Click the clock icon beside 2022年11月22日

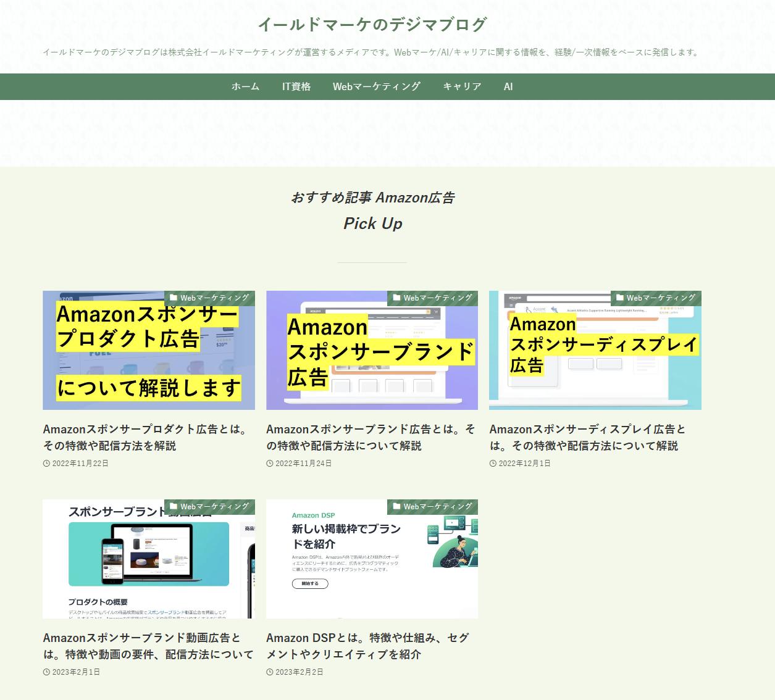coord(46,464)
